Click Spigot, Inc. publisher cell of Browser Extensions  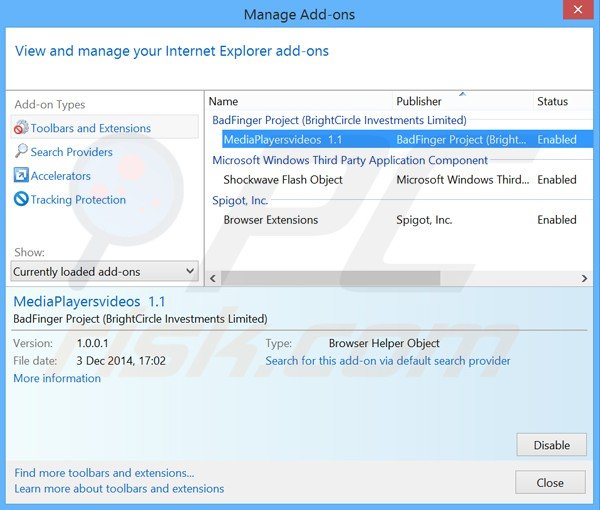click(x=424, y=220)
